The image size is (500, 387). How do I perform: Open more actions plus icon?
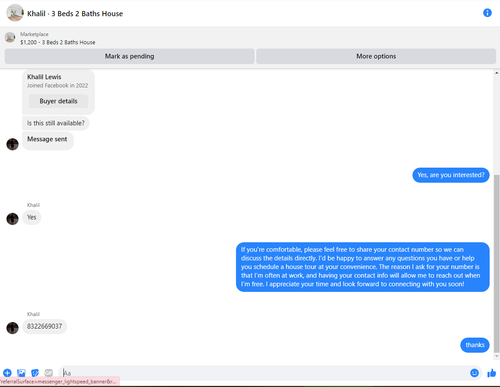[x=7, y=373]
